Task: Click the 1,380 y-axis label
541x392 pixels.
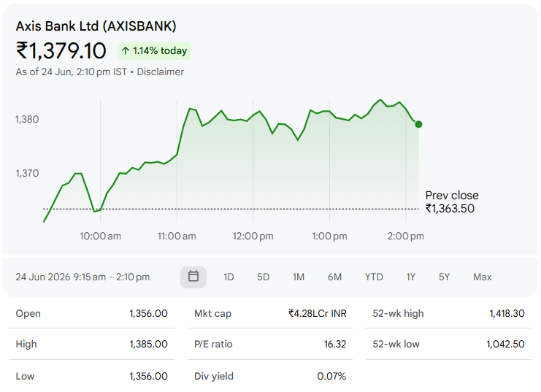Action: [27, 120]
